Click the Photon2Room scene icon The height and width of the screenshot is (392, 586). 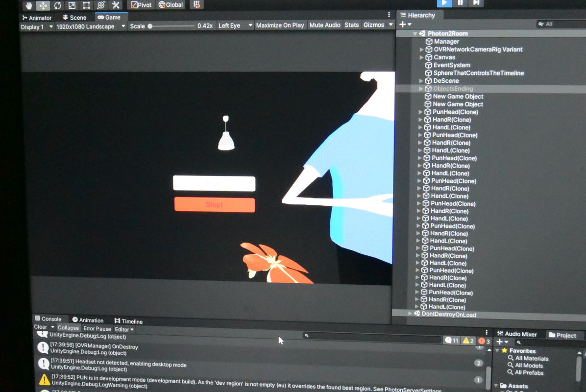pyautogui.click(x=422, y=34)
